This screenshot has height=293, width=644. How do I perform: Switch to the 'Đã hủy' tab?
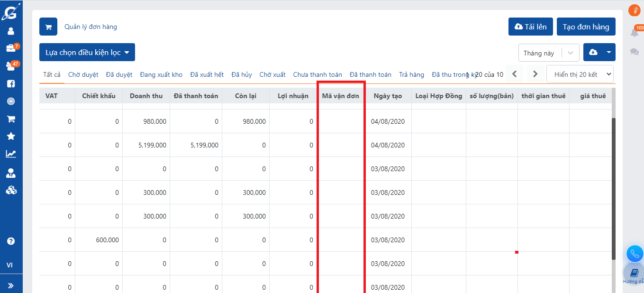pyautogui.click(x=242, y=75)
